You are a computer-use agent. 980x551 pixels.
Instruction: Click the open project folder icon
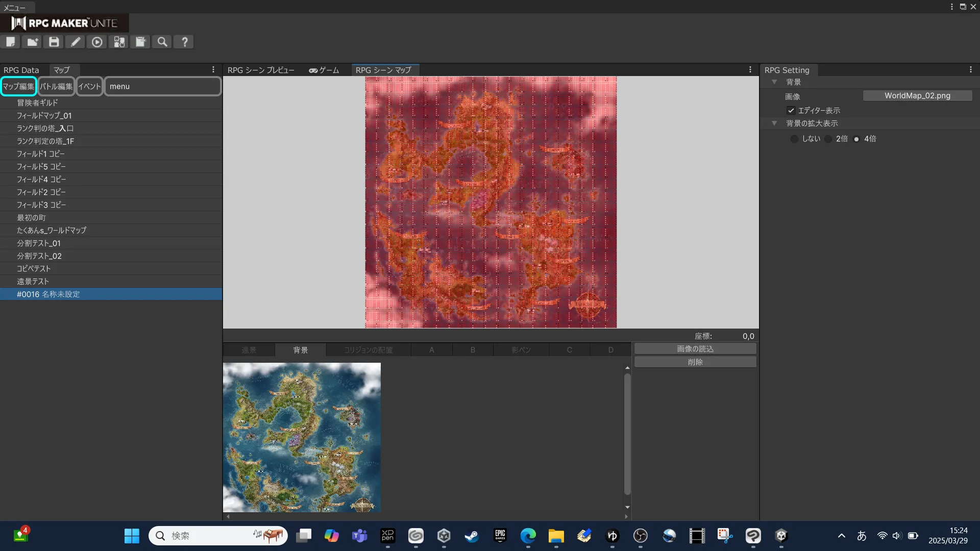tap(32, 42)
